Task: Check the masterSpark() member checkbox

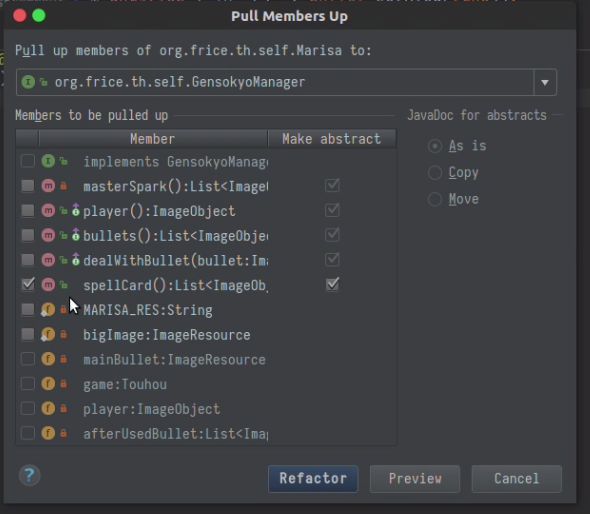Action: (28, 186)
